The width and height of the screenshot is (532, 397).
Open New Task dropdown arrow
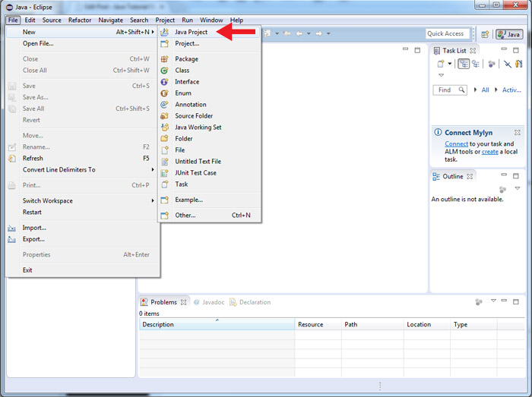coord(450,64)
